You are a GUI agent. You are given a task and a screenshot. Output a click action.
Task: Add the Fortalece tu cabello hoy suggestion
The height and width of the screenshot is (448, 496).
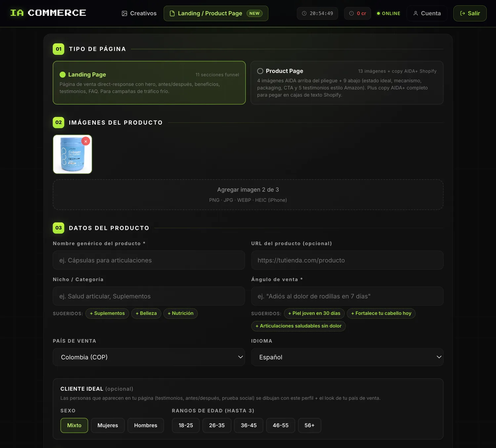point(381,313)
